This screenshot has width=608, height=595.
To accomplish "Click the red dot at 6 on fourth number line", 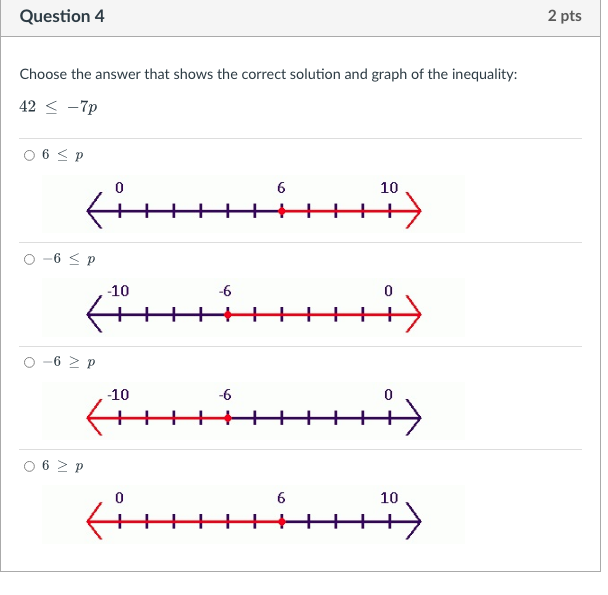I will (x=282, y=522).
